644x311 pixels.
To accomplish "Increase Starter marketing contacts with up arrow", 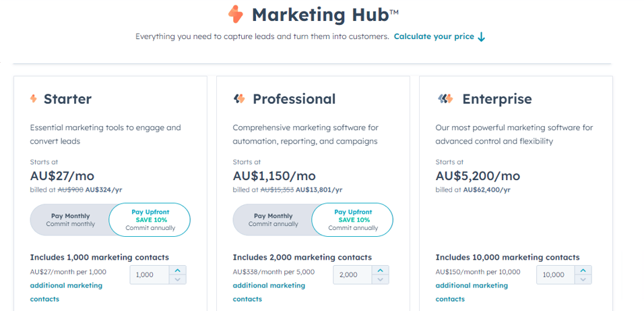I will (177, 271).
